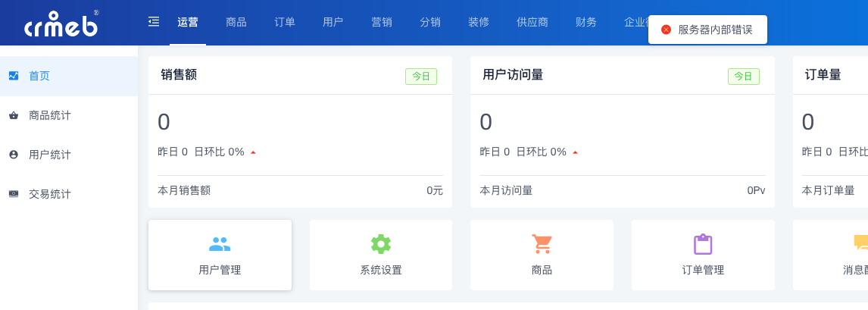Viewport: 868px width, 310px height.
Task: Switch to the 订单 top menu tab
Action: 285,22
